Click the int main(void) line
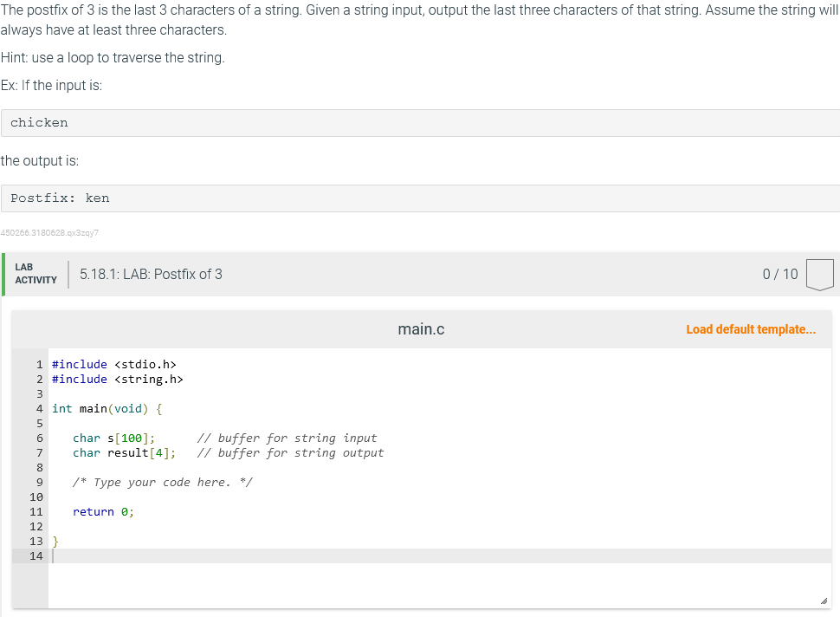This screenshot has height=617, width=840. coord(104,408)
